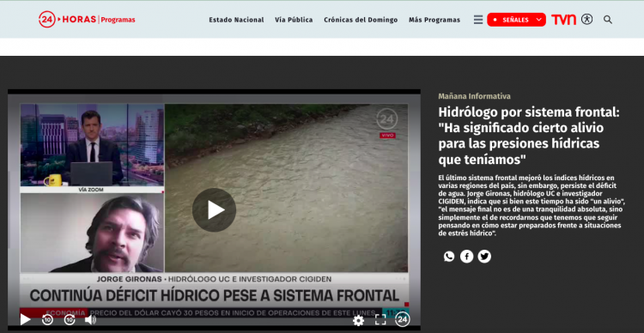Image resolution: width=644 pixels, height=333 pixels.
Task: Expand the red Señales dropdown
Action: pos(516,20)
